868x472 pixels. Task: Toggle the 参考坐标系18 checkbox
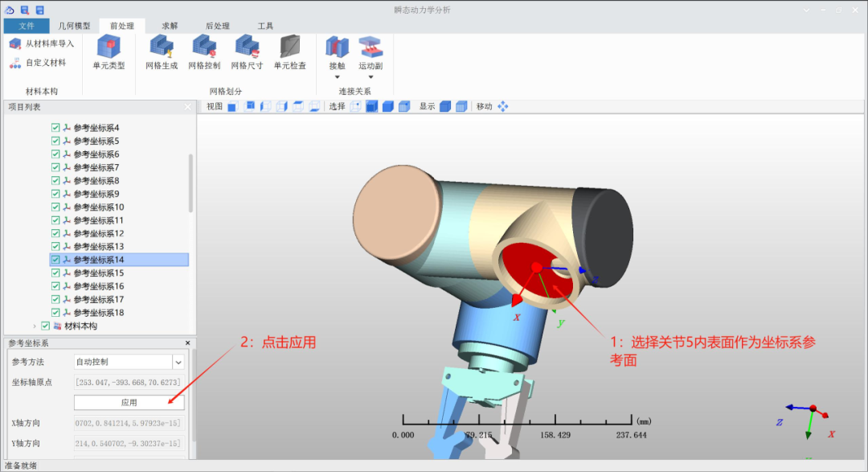tap(55, 313)
